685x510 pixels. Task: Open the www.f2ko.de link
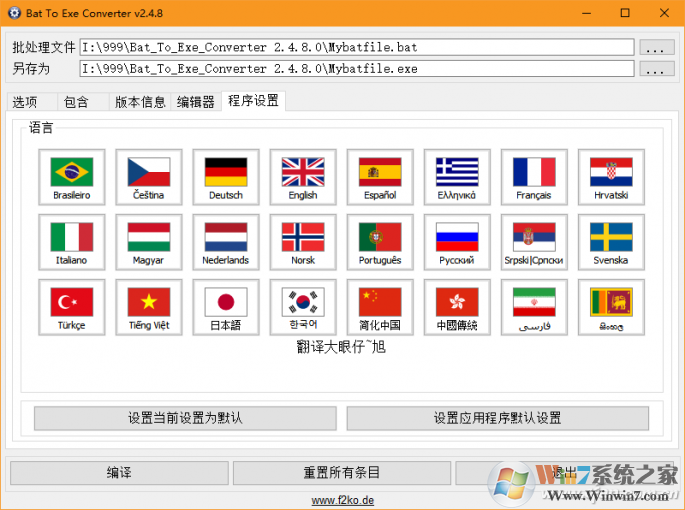tap(342, 500)
